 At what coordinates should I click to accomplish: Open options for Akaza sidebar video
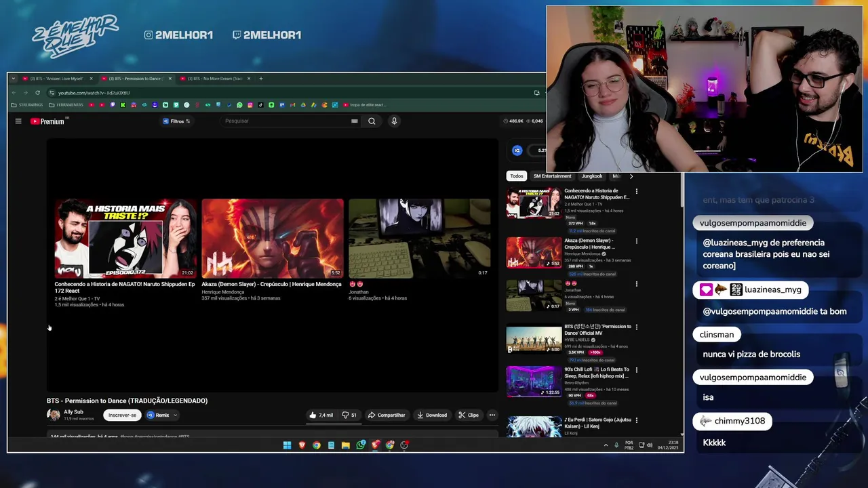click(636, 241)
